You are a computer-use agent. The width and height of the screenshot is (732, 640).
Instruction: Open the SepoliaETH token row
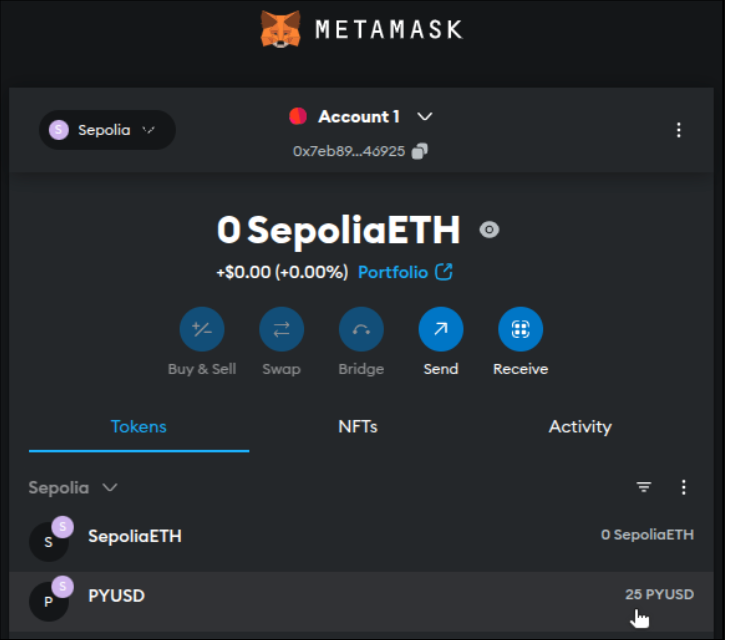tap(360, 537)
